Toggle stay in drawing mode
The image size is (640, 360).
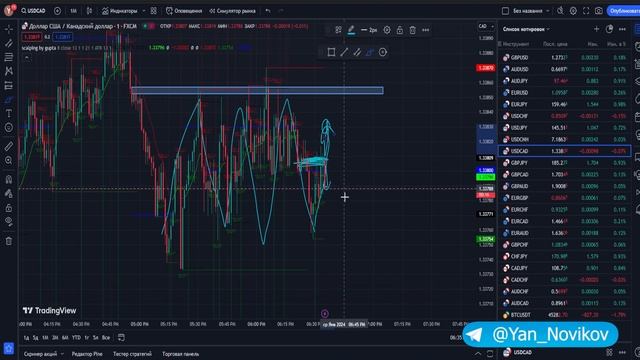(x=9, y=193)
